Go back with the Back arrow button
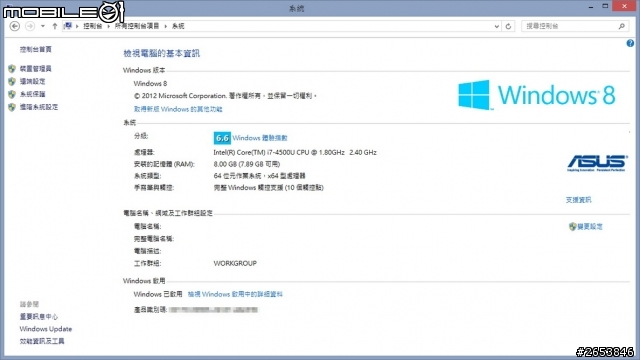The height and width of the screenshot is (360, 640). tap(15, 26)
